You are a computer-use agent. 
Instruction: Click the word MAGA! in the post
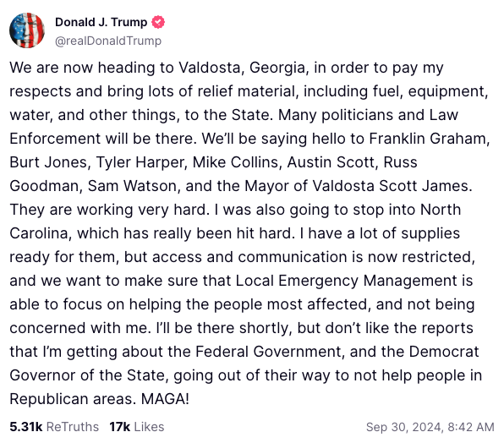[x=165, y=399]
